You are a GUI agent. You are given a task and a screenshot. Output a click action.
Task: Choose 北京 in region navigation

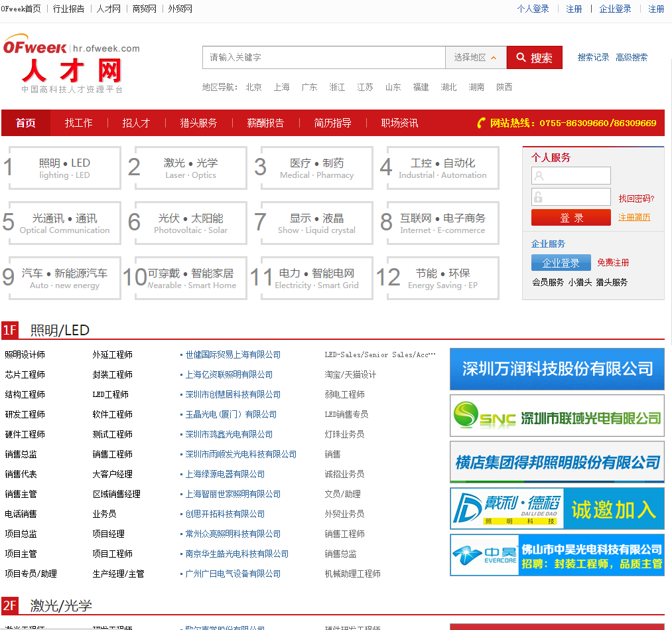coord(253,88)
